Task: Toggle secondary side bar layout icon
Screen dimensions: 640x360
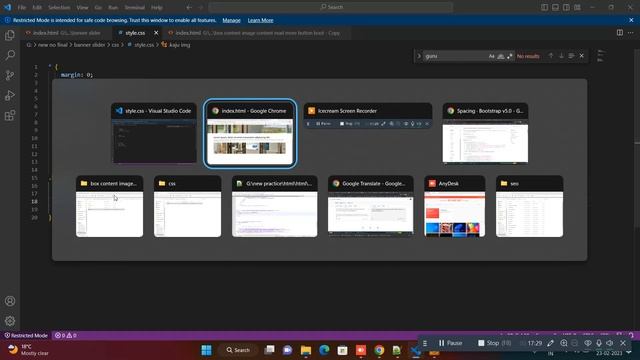Action: click(566, 7)
